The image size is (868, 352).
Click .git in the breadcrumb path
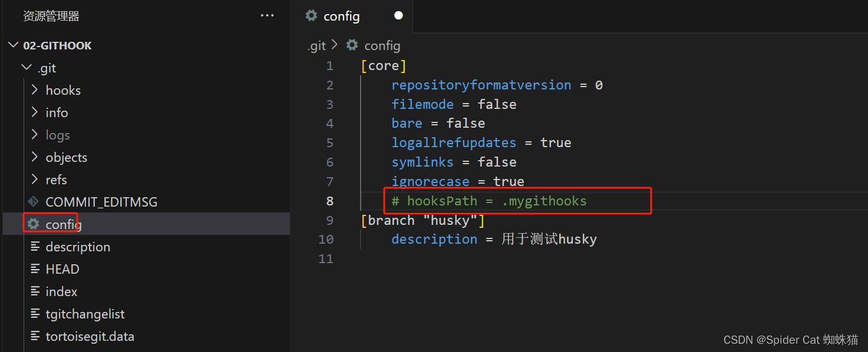[x=316, y=45]
